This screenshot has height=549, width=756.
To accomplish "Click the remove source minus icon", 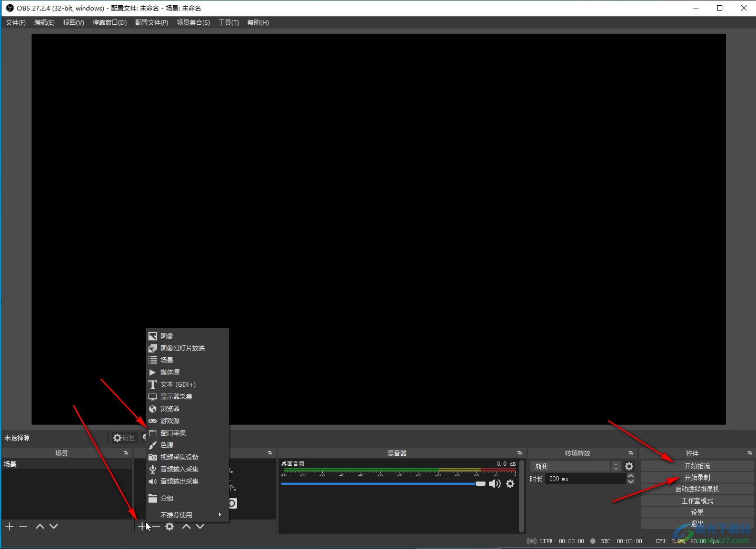I will pos(156,526).
